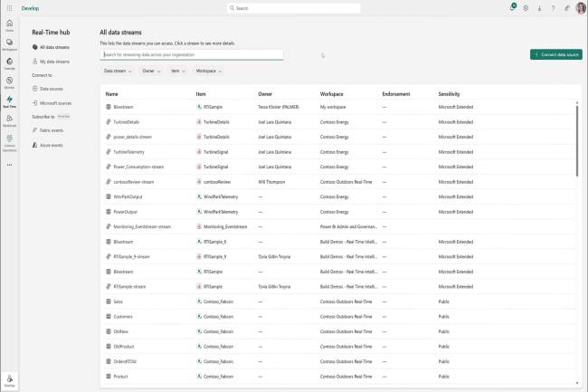Expand the Data stream filter dropdown
Screen dimensions: 588x392
click(x=118, y=71)
